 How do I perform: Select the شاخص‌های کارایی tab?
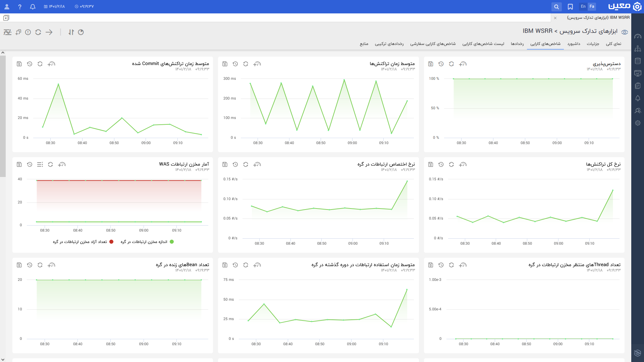coord(545,44)
